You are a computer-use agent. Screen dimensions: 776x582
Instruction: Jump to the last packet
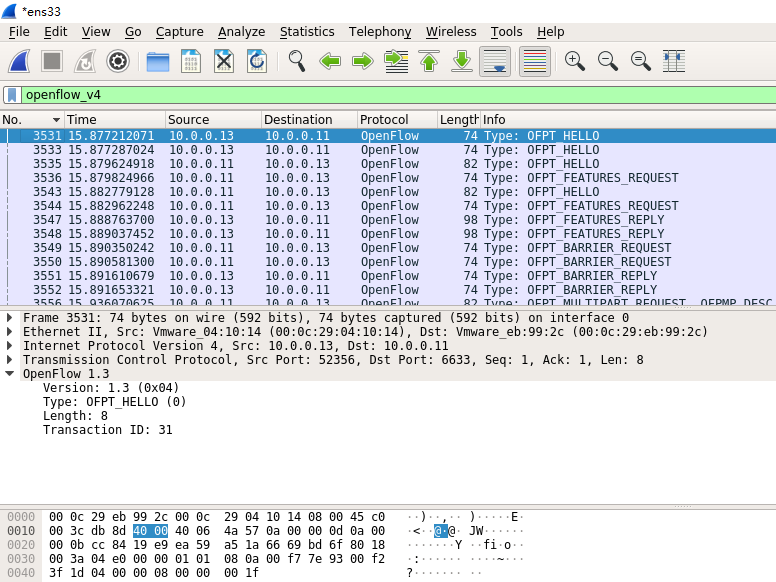point(462,61)
